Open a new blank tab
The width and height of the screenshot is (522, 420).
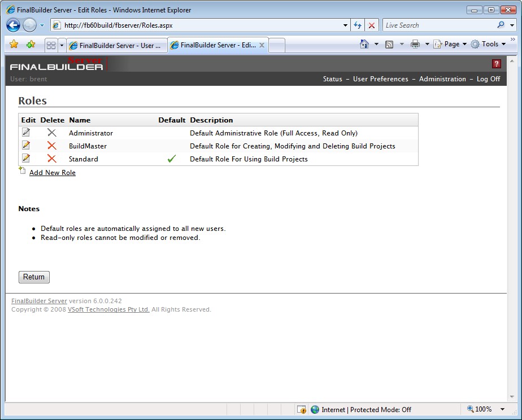277,46
